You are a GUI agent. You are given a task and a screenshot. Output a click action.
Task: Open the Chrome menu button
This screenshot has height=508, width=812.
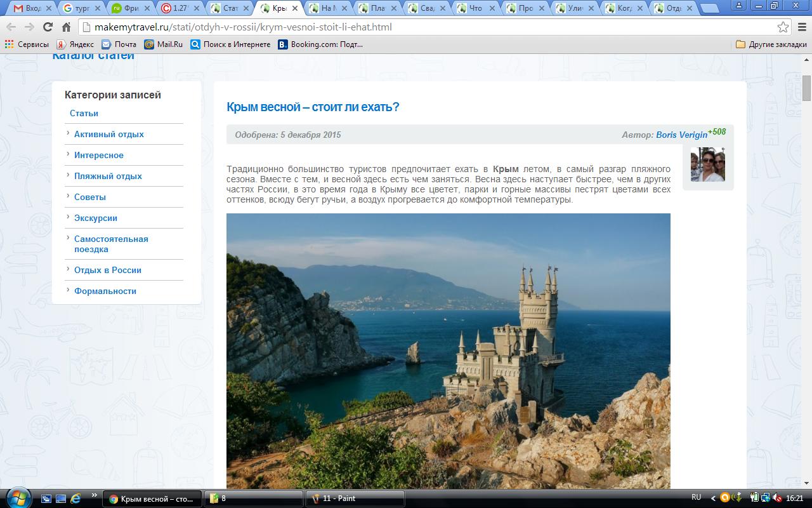click(801, 27)
